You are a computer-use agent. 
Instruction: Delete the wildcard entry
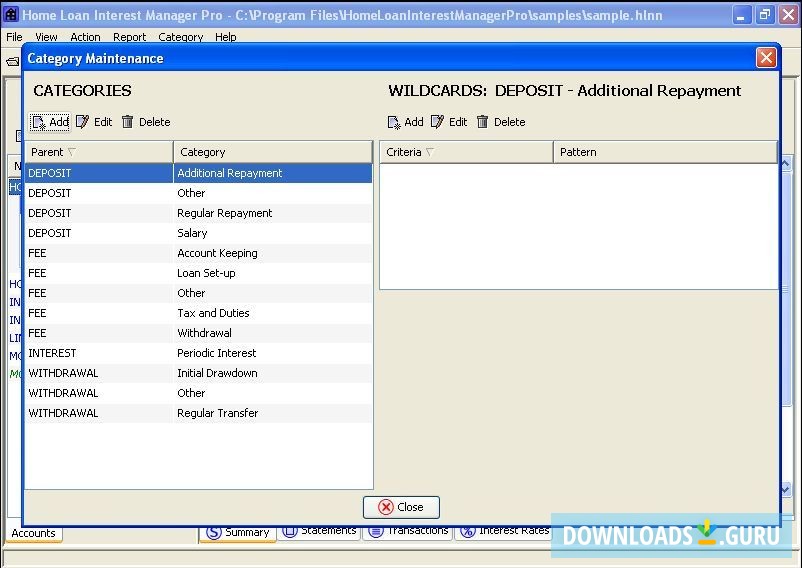tap(501, 122)
